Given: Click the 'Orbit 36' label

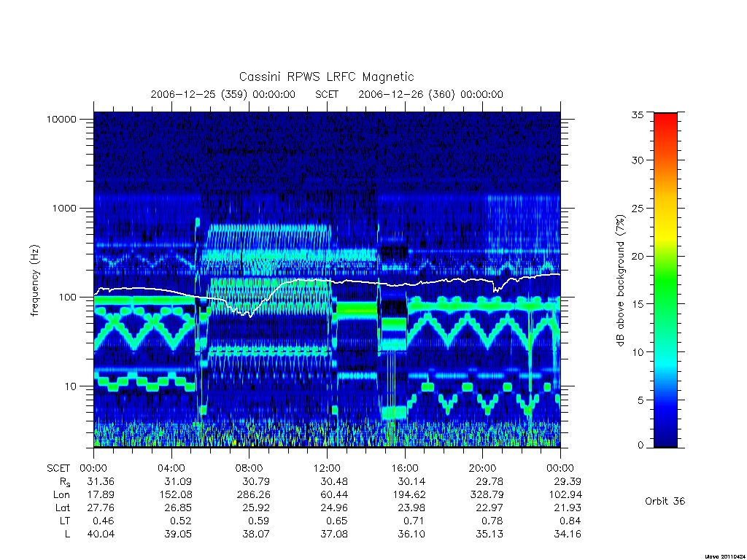Looking at the screenshot, I should [x=665, y=502].
